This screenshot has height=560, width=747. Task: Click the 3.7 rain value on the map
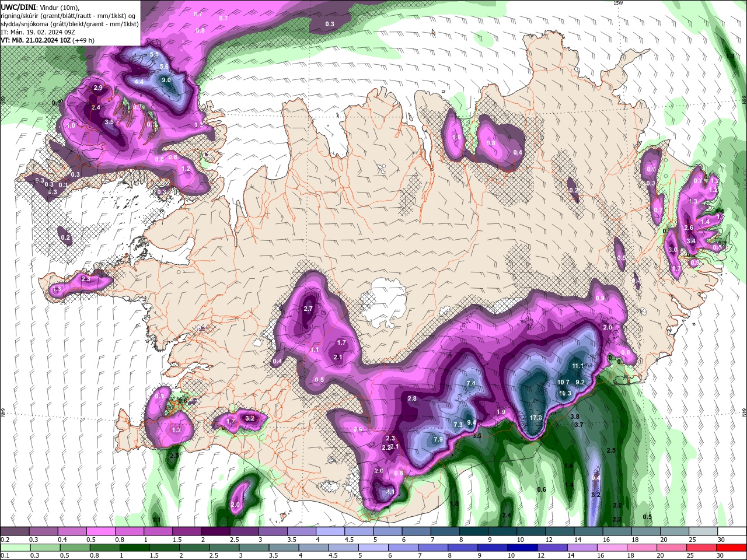579,425
